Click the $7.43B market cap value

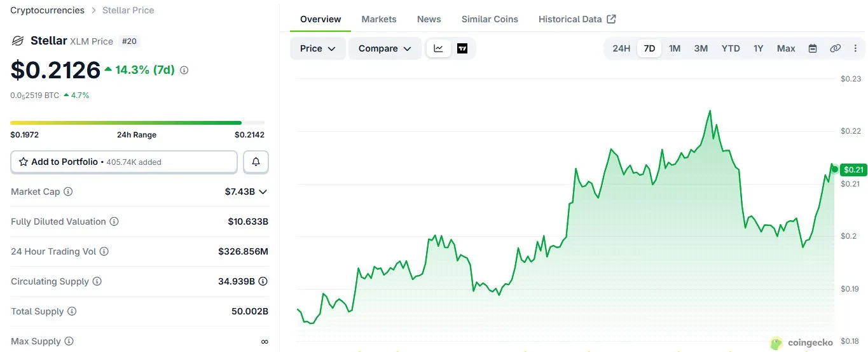pyautogui.click(x=240, y=192)
